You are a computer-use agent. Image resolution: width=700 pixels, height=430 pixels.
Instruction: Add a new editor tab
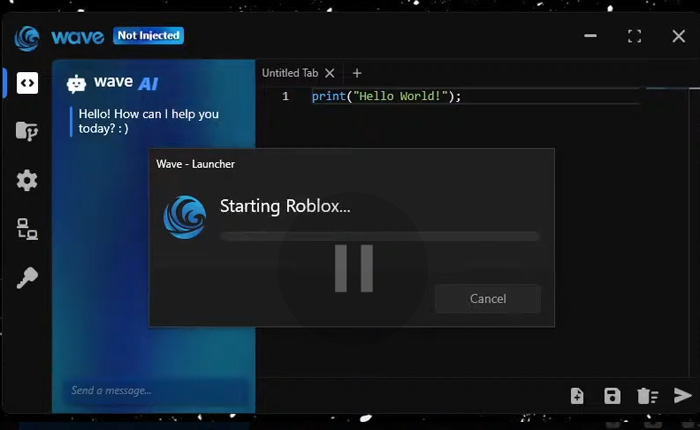(x=357, y=73)
